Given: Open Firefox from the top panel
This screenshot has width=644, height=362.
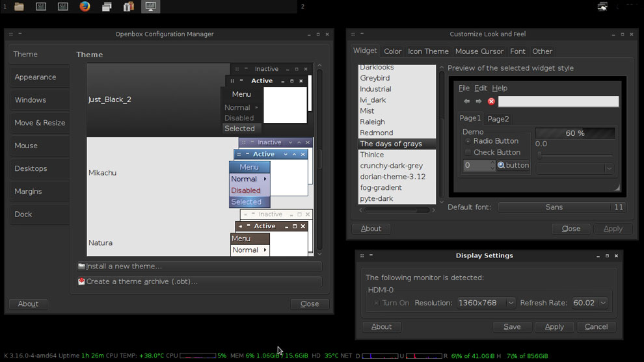Looking at the screenshot, I should [x=85, y=6].
